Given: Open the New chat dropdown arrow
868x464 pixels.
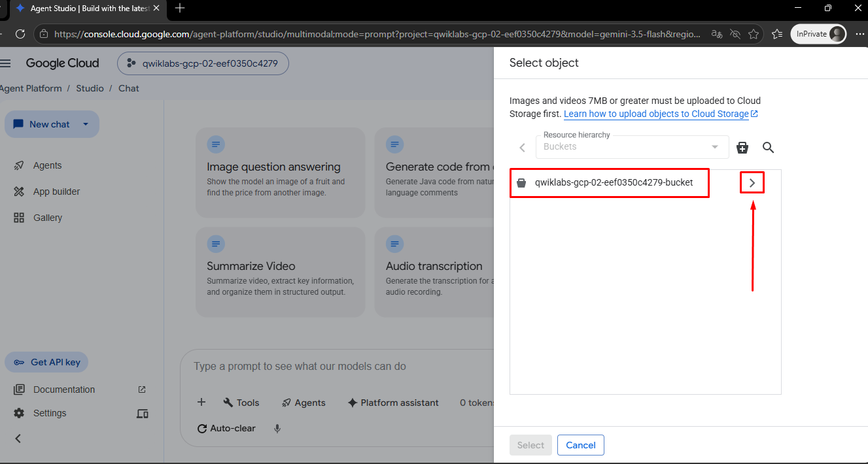Looking at the screenshot, I should tap(86, 124).
